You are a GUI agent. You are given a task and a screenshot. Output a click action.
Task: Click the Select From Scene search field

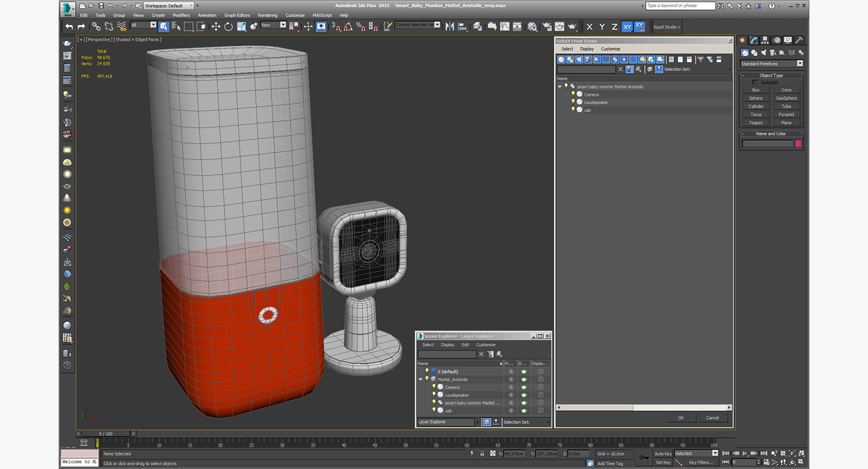point(586,69)
